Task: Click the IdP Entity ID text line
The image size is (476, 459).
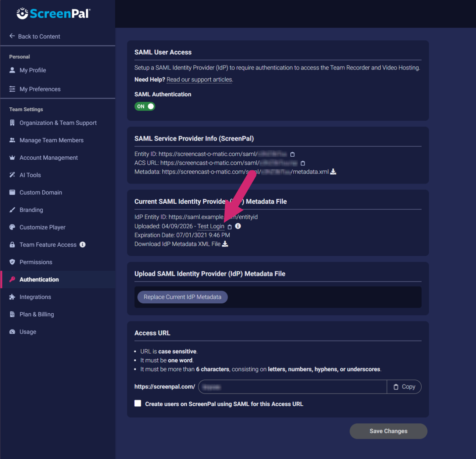Action: (196, 217)
